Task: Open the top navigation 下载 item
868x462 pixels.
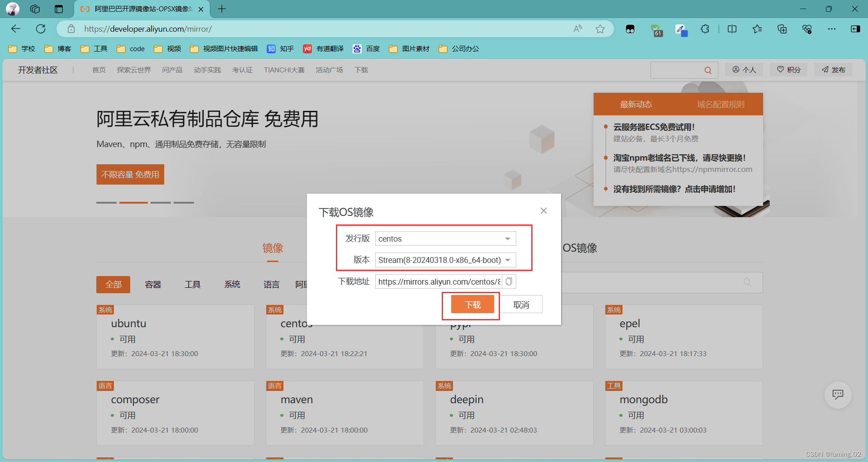Action: click(x=361, y=70)
